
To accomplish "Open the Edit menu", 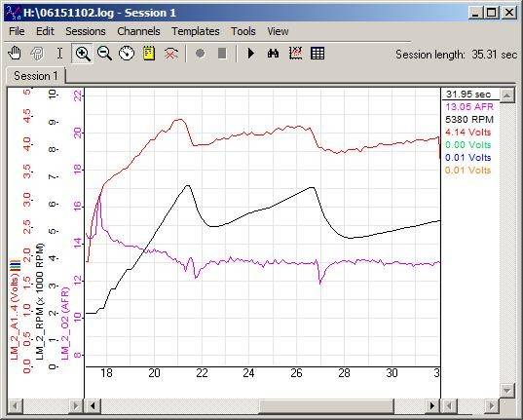I will (45, 31).
